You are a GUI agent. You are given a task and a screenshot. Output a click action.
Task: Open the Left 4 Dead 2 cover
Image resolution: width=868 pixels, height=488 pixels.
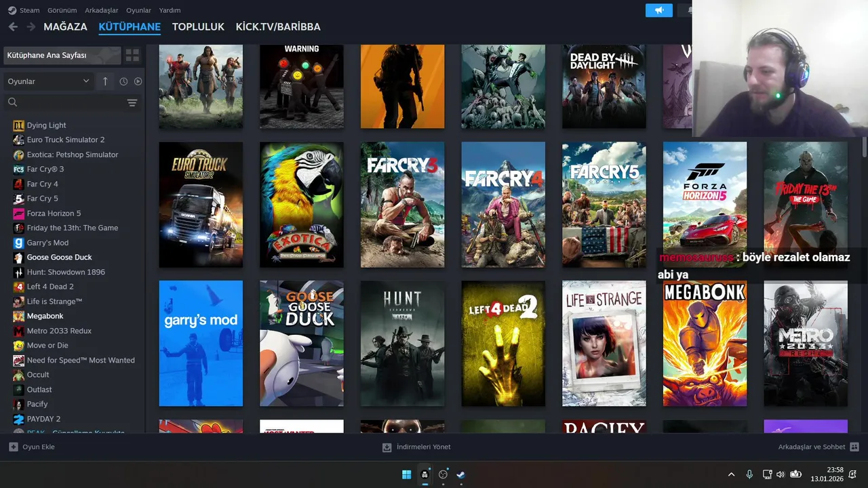click(x=503, y=344)
